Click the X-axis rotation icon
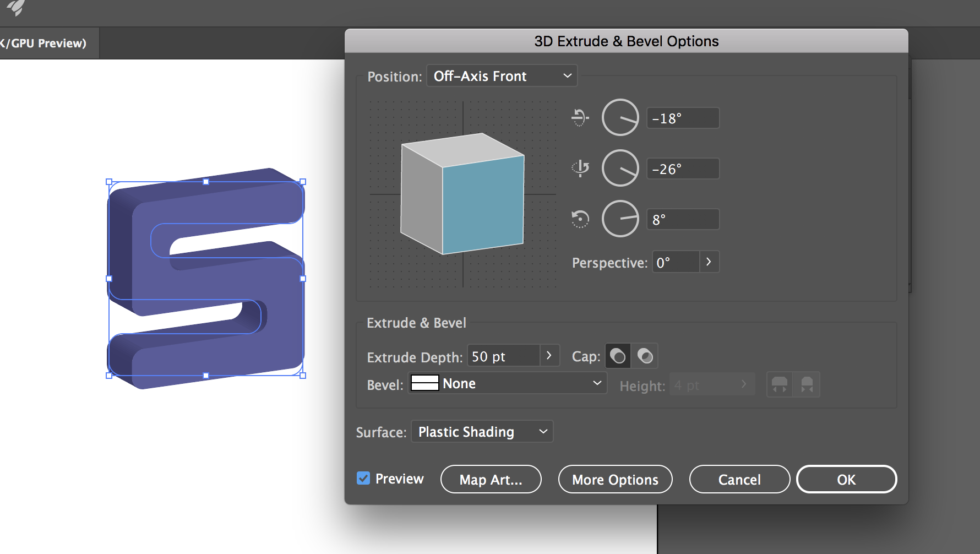Image resolution: width=980 pixels, height=554 pixels. (580, 117)
